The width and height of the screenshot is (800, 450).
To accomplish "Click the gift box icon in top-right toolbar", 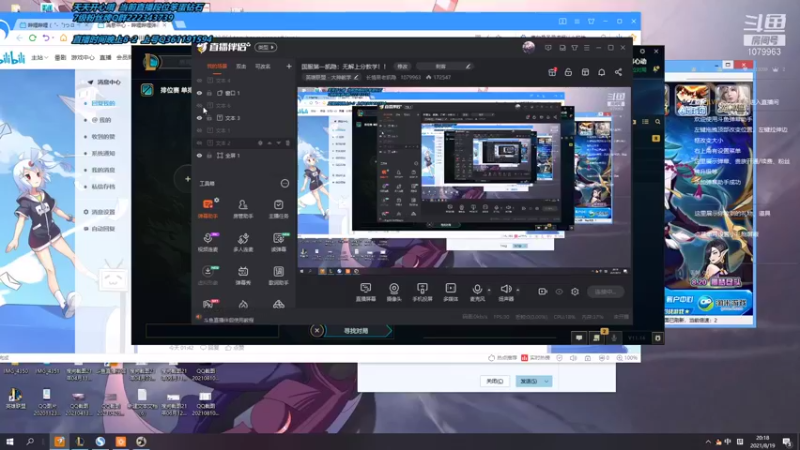I will [552, 72].
